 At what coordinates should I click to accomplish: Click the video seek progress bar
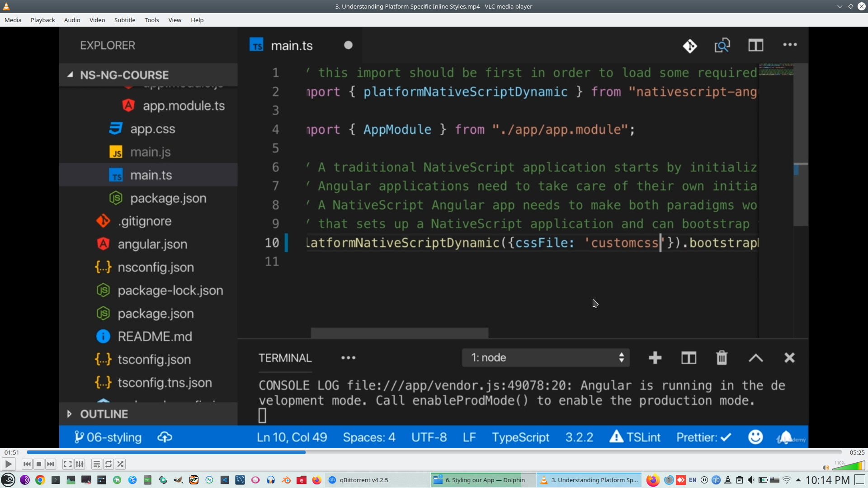(434, 452)
